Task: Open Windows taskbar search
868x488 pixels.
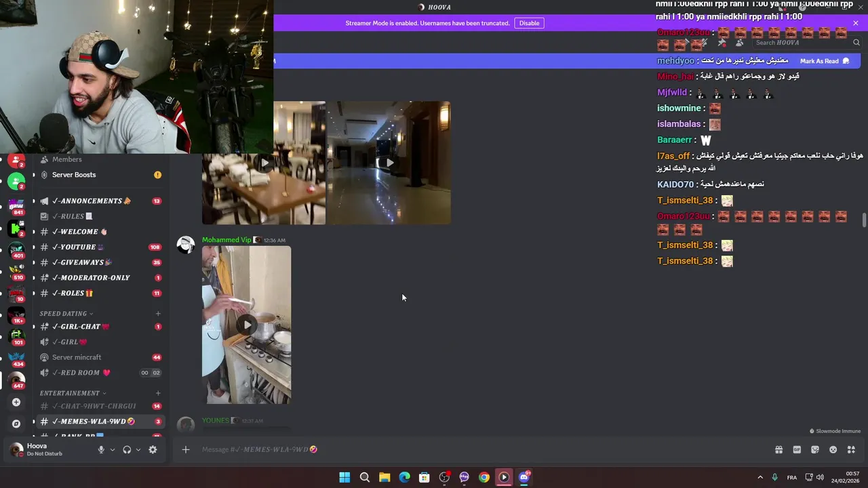Action: point(364,477)
